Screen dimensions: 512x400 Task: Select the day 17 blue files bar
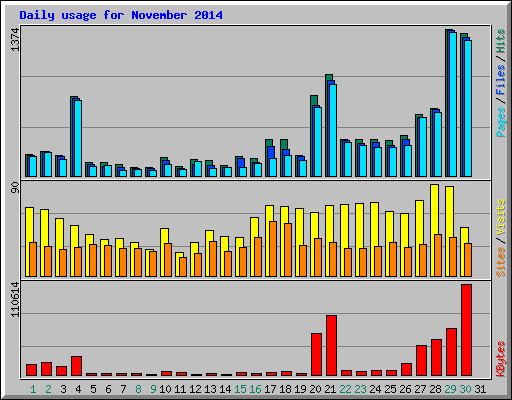pyautogui.click(x=271, y=152)
